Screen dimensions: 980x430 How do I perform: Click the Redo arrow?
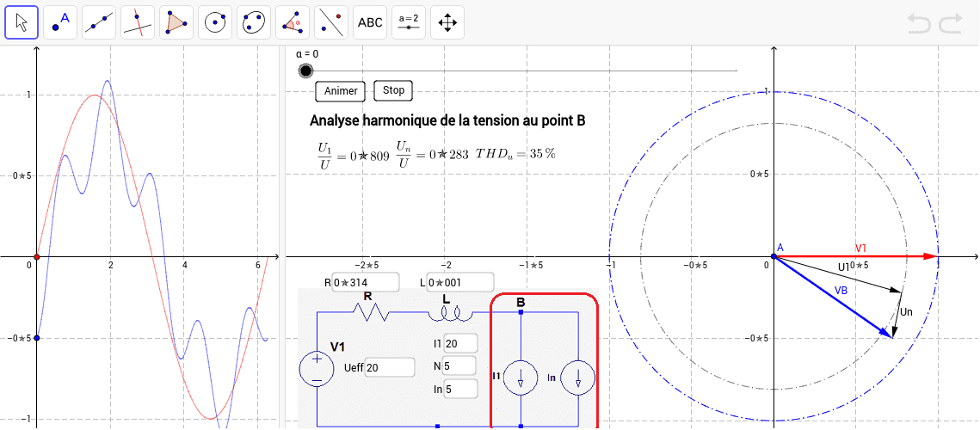click(950, 23)
